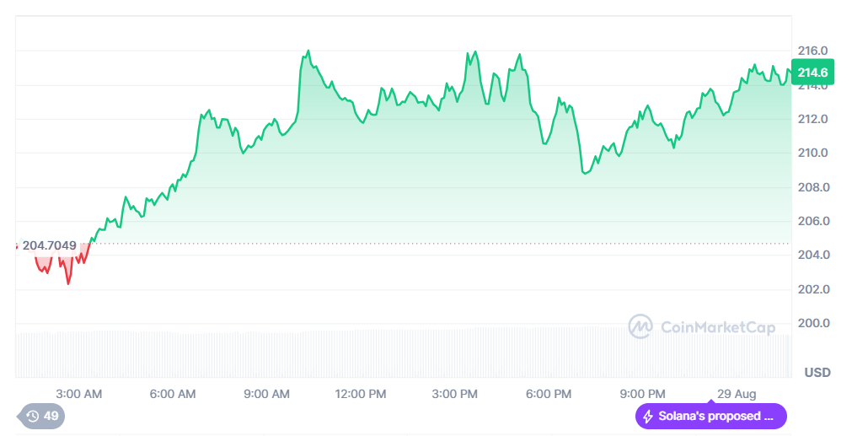Click the 200.0 price axis label
Viewport: 868px width, 436px height.
813,323
